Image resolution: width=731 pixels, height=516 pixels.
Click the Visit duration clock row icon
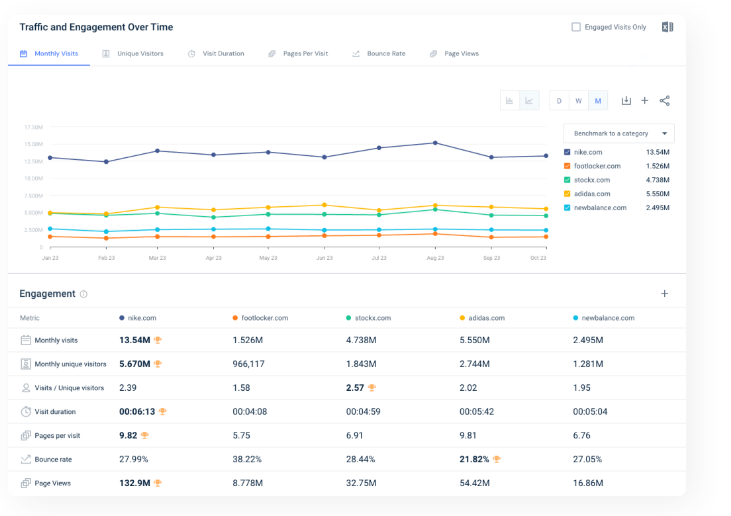[x=26, y=412]
